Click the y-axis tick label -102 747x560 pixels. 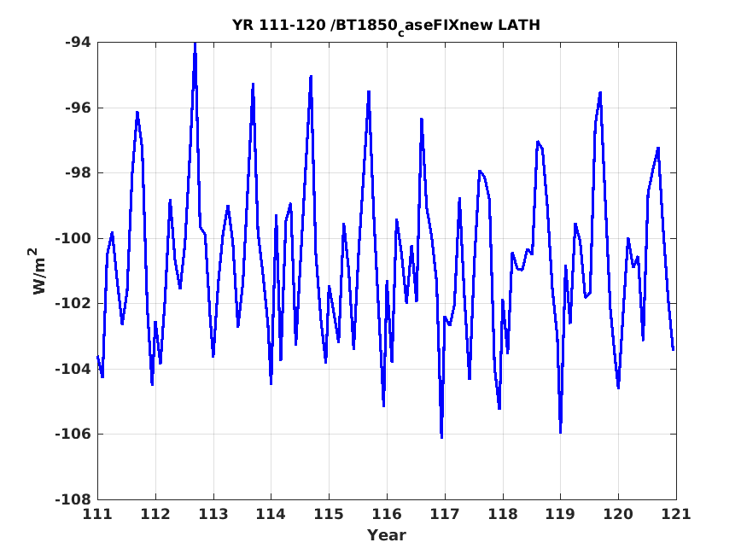[73, 303]
